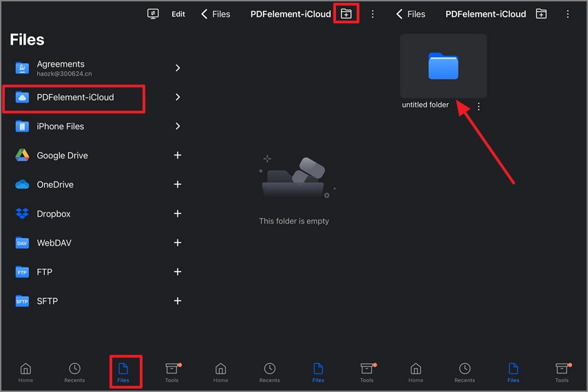Open more options in middle panel header
Screen dimensions: 588x392
click(372, 14)
